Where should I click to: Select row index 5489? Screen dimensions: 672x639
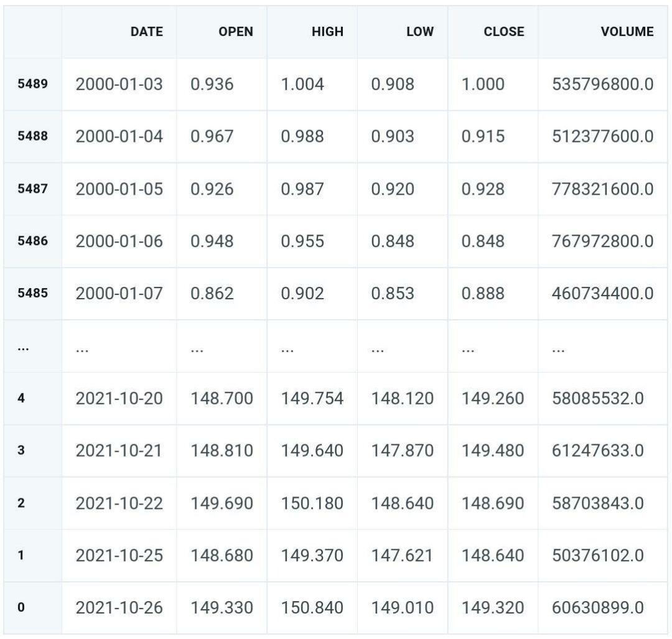pos(32,84)
